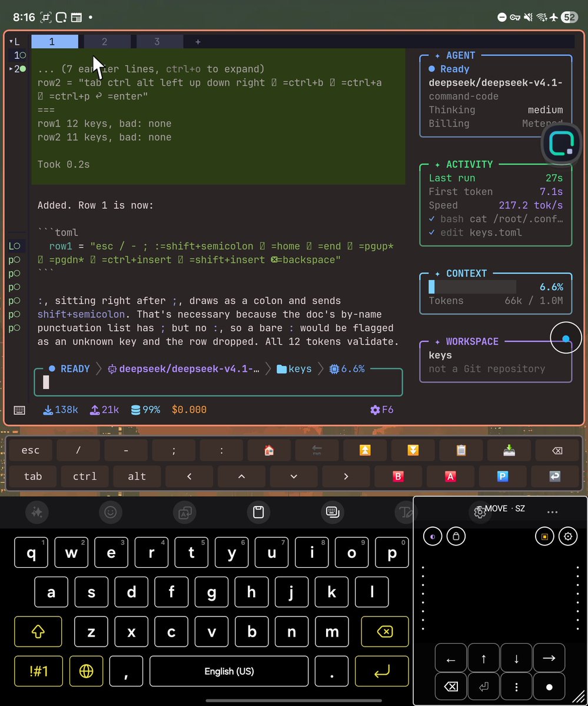Tap the blue P ctrl+p key

[x=503, y=476]
